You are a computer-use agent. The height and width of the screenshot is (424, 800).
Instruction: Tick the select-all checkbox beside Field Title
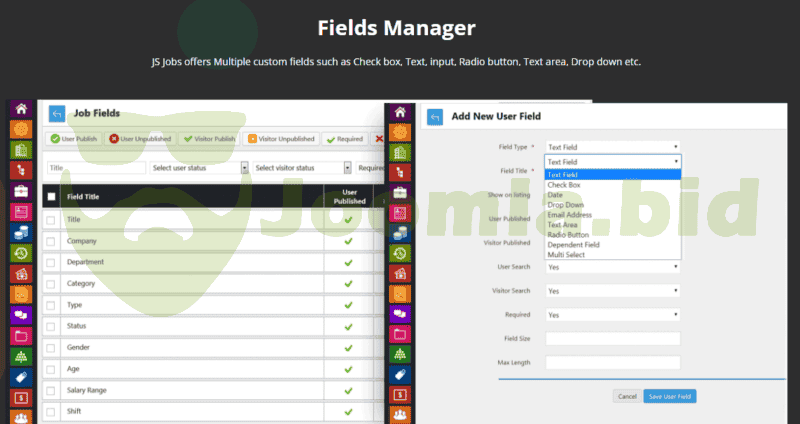tap(52, 197)
